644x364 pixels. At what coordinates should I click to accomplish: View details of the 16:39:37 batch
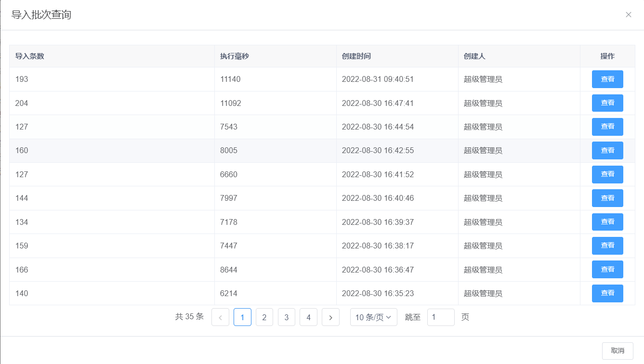607,222
